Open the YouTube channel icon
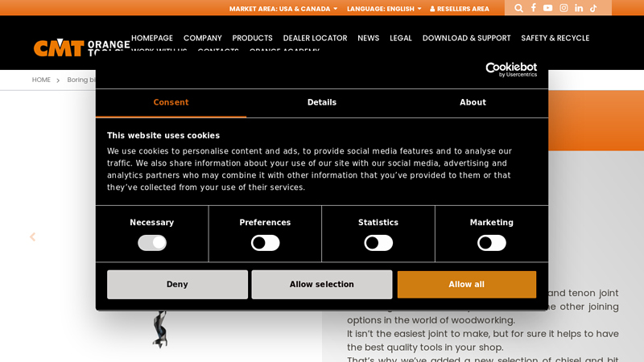The height and width of the screenshot is (362, 644). click(x=548, y=8)
